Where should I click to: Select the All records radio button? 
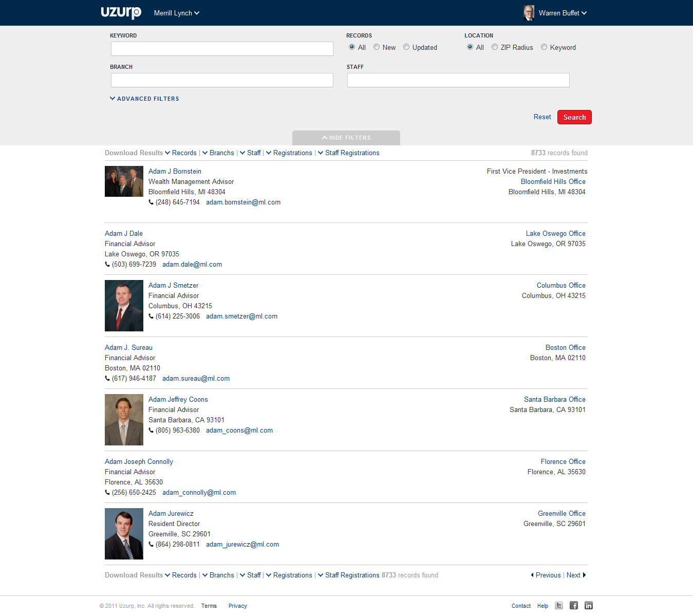pyautogui.click(x=352, y=47)
